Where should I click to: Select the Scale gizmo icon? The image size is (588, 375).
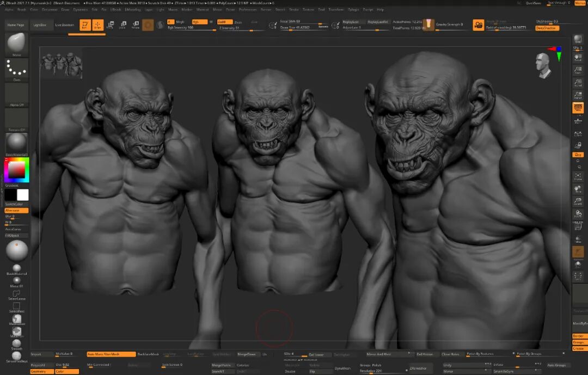[122, 25]
